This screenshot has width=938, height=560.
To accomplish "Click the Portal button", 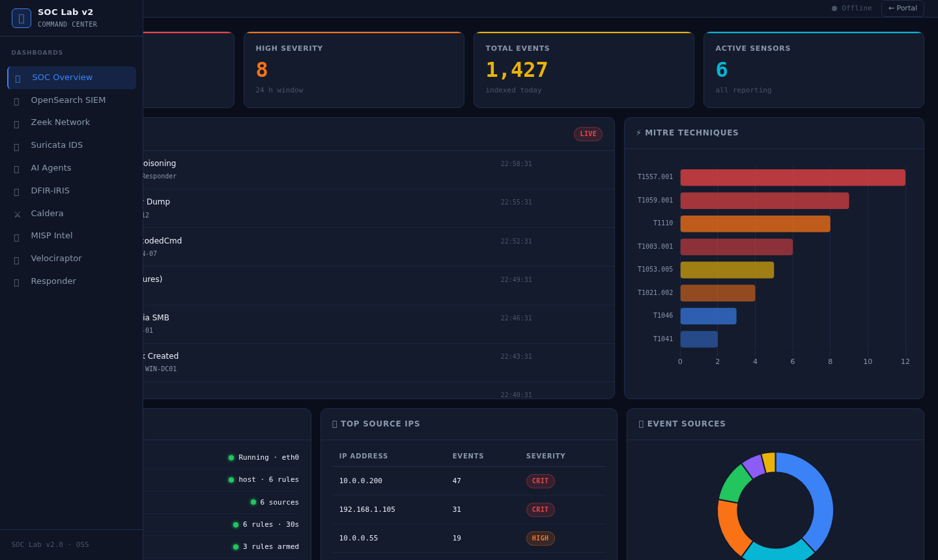I will point(903,8).
